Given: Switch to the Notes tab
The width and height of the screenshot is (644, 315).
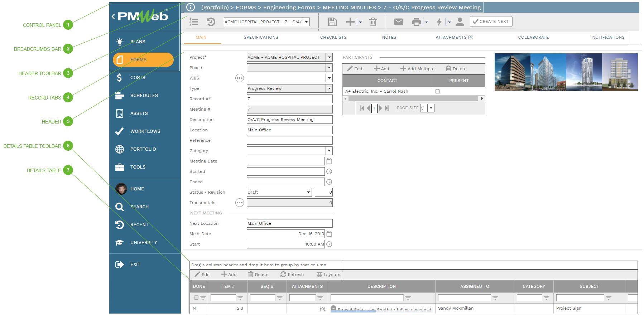Looking at the screenshot, I should (389, 37).
